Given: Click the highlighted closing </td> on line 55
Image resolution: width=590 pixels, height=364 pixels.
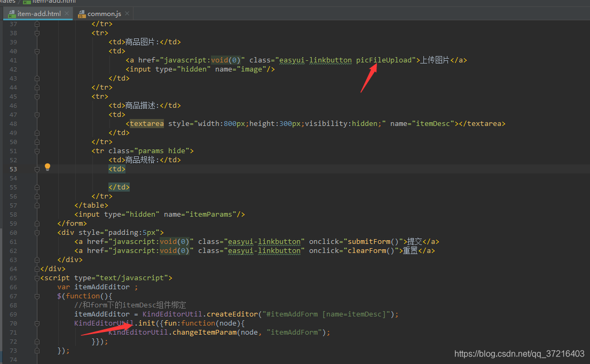Looking at the screenshot, I should pyautogui.click(x=119, y=187).
